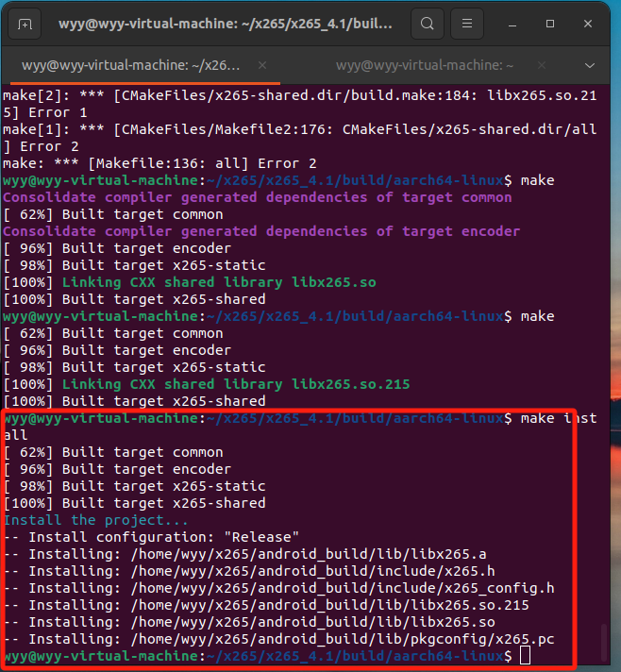Viewport: 621px width, 672px height.
Task: Click the 'Install the project...' line
Action: coord(95,520)
